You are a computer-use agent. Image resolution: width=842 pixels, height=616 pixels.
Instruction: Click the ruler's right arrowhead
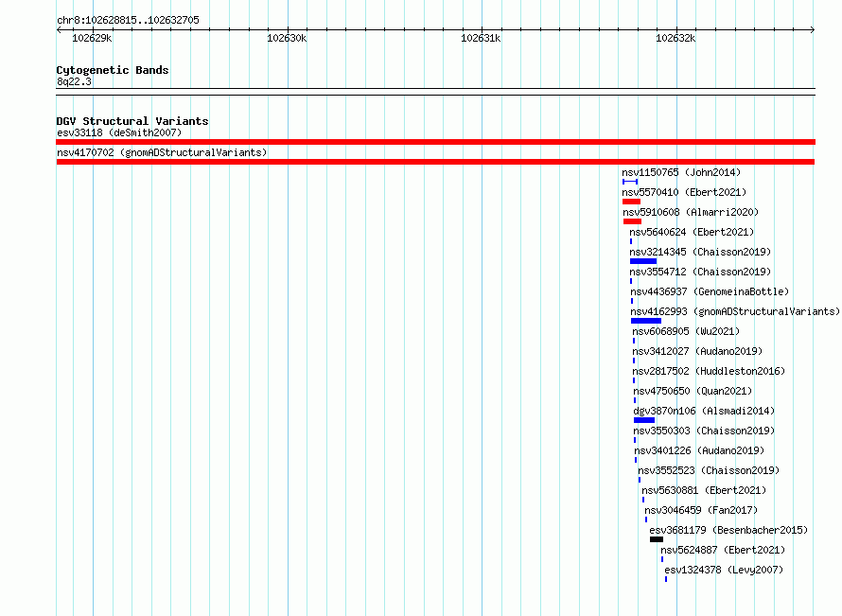(x=813, y=29)
